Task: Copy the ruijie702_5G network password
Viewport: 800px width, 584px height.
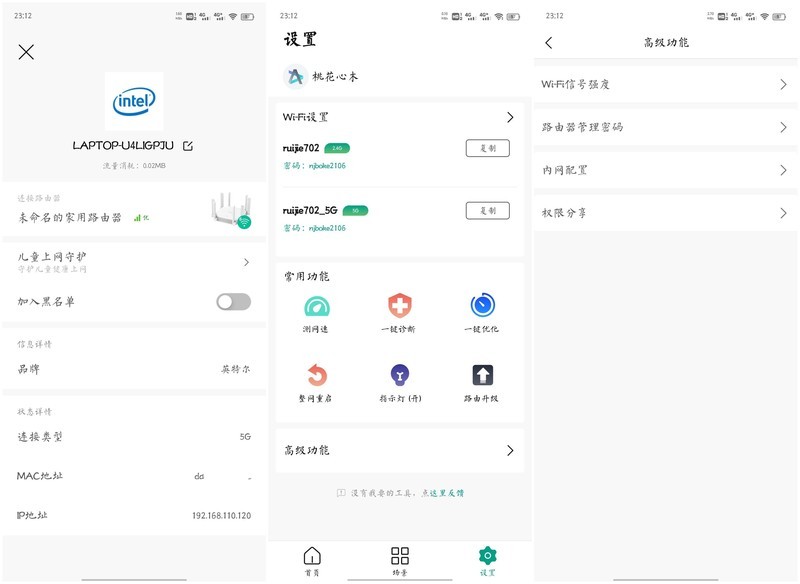Action: click(x=488, y=212)
